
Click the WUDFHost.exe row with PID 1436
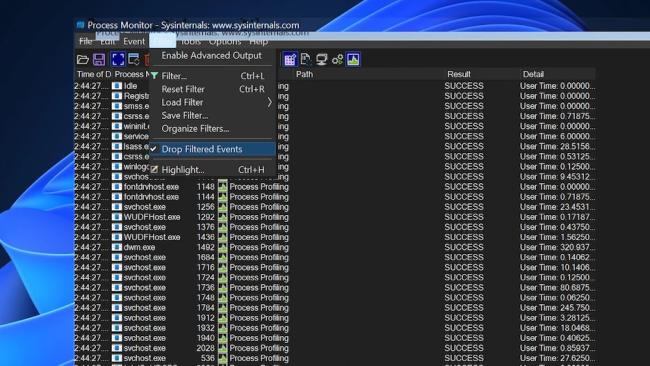pyautogui.click(x=335, y=237)
